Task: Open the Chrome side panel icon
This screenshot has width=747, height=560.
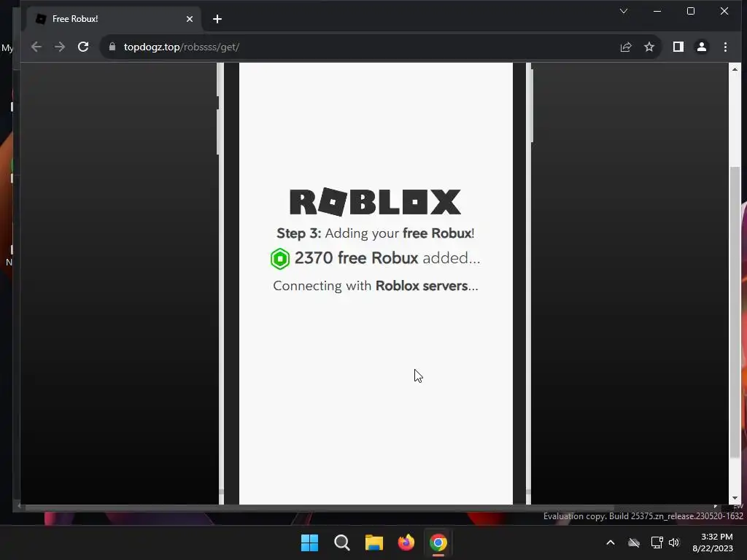Action: click(678, 47)
